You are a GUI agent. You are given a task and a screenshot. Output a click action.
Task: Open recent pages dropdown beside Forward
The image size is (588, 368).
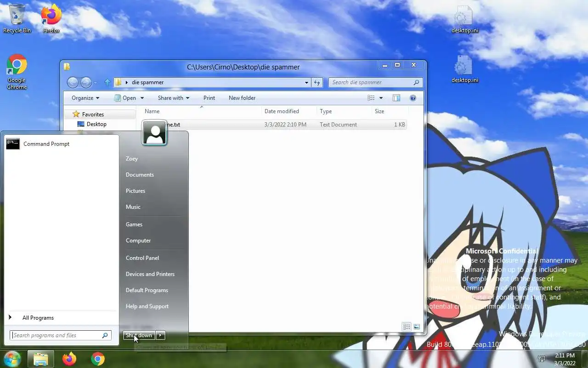pyautogui.click(x=95, y=83)
